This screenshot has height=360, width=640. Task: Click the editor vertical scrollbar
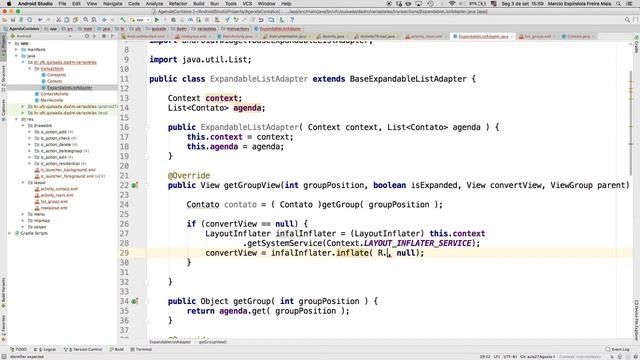[631, 122]
